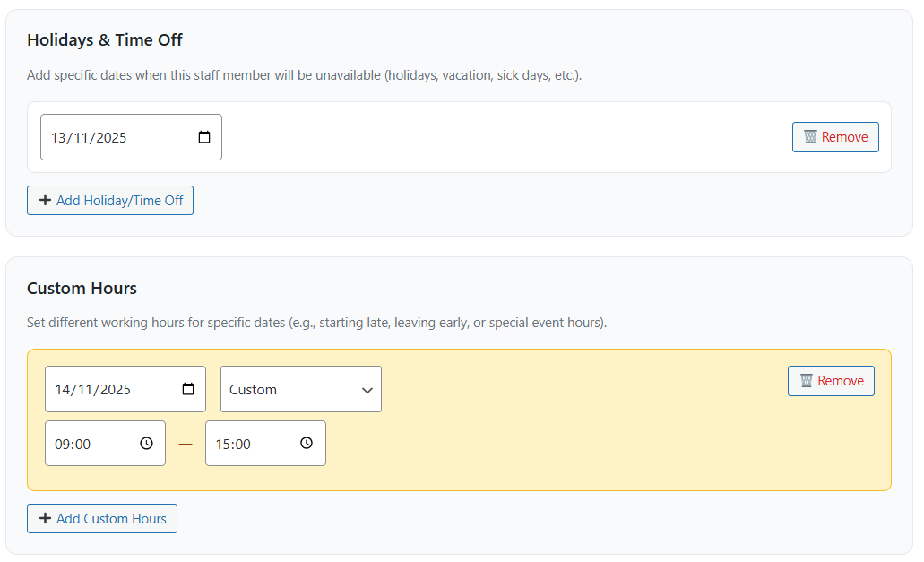The width and height of the screenshot is (924, 562).
Task: Click the plus icon beside Add Custom Hours
Action: pos(45,518)
